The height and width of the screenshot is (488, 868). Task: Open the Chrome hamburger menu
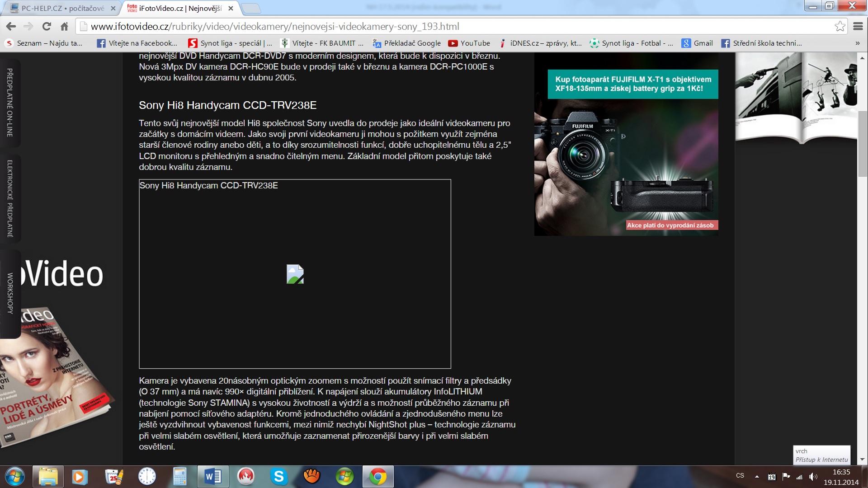(858, 26)
